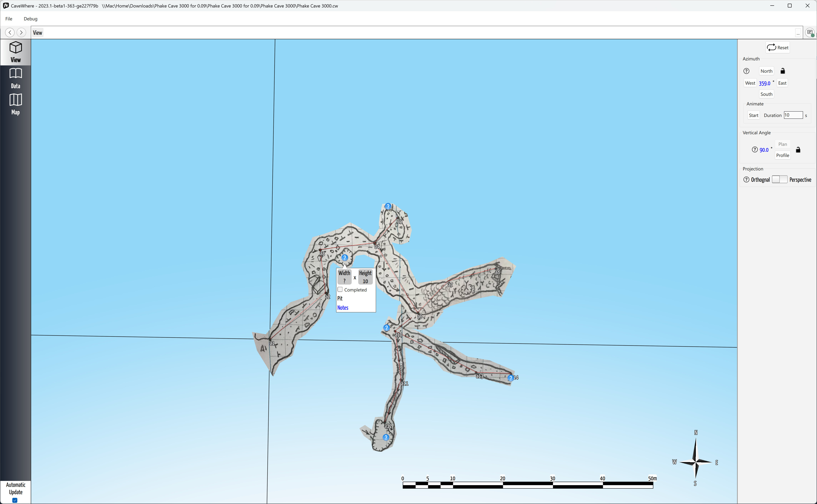Click lead marker near station 14
817x504 pixels.
pos(510,378)
